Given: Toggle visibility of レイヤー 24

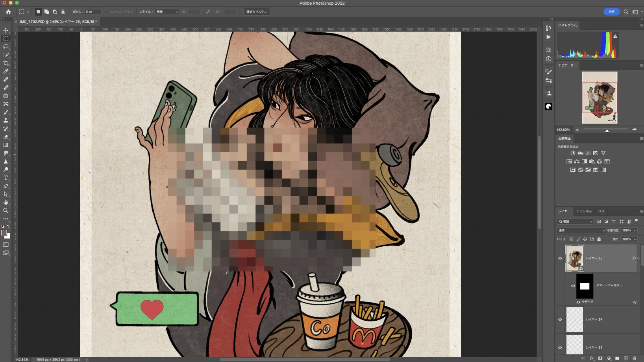Looking at the screenshot, I should (x=560, y=320).
